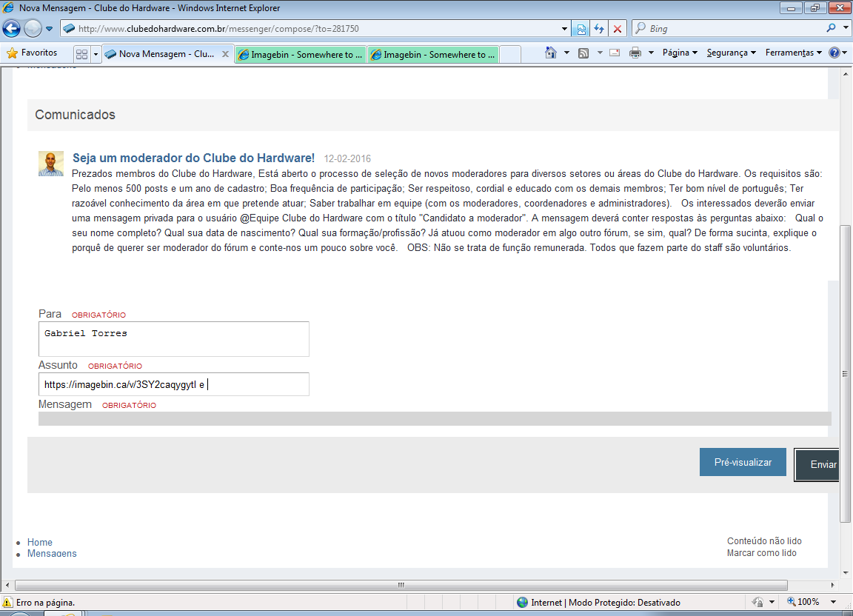Image resolution: width=853 pixels, height=616 pixels.
Task: Open the Mensagens footer link
Action: click(x=52, y=553)
